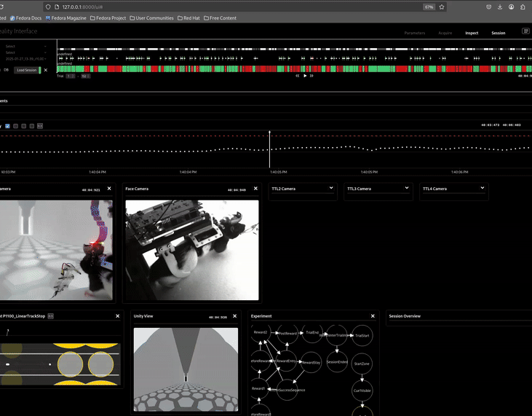Screen dimensions: 532x416
Task: Switch to the Inspect tab
Action: 472,33
